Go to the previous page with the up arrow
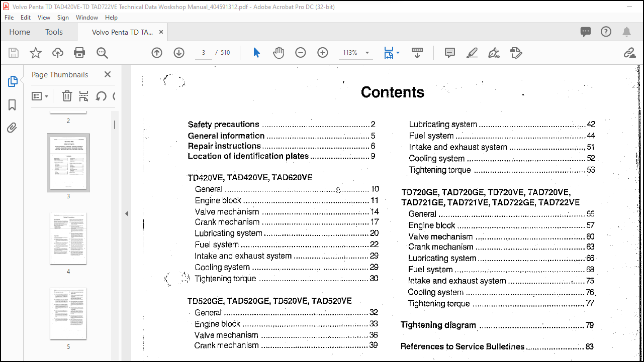The image size is (644, 362). (157, 53)
